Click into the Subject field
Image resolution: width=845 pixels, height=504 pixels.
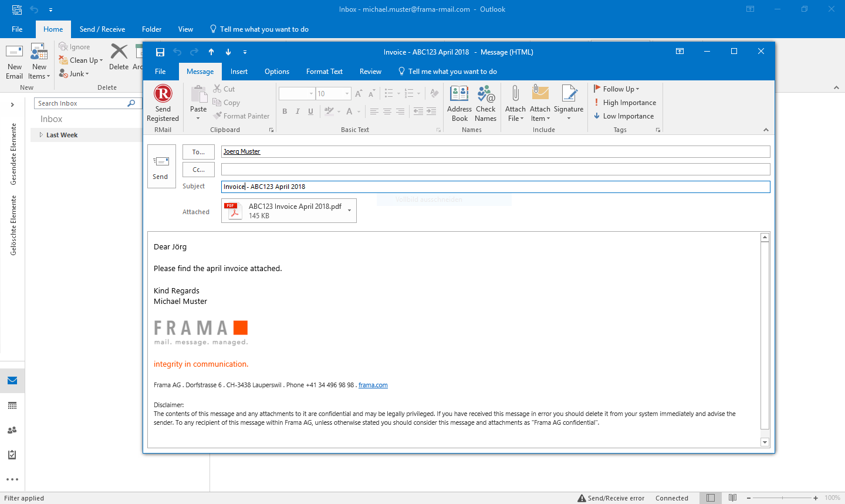click(x=496, y=187)
